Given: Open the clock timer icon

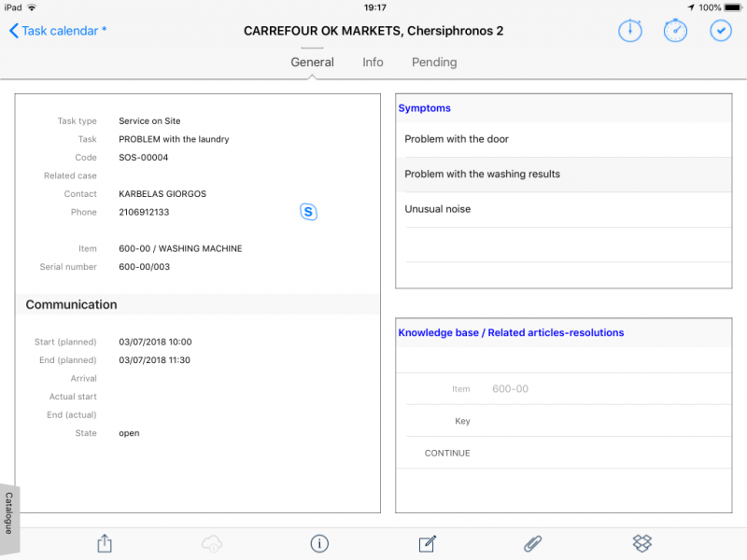Looking at the screenshot, I should pos(629,31).
